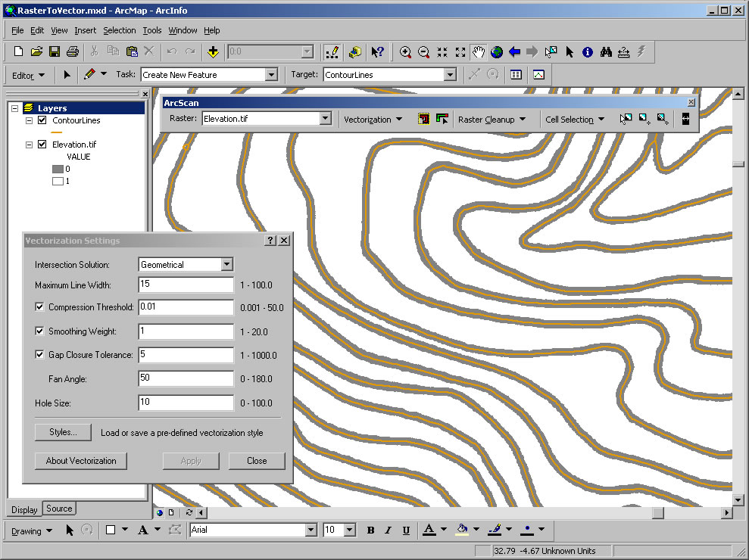Open the Attributes table icon on Editor toolbar

click(516, 74)
